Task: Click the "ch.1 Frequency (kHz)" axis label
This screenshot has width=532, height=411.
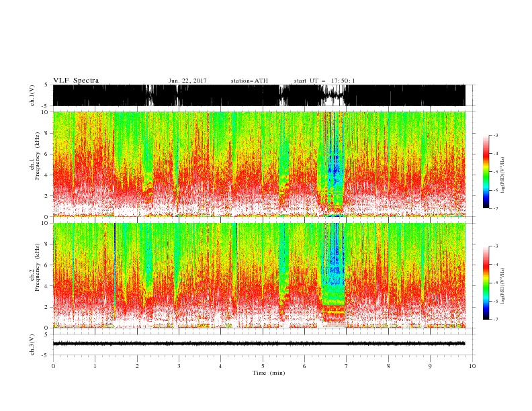Action: click(x=35, y=164)
